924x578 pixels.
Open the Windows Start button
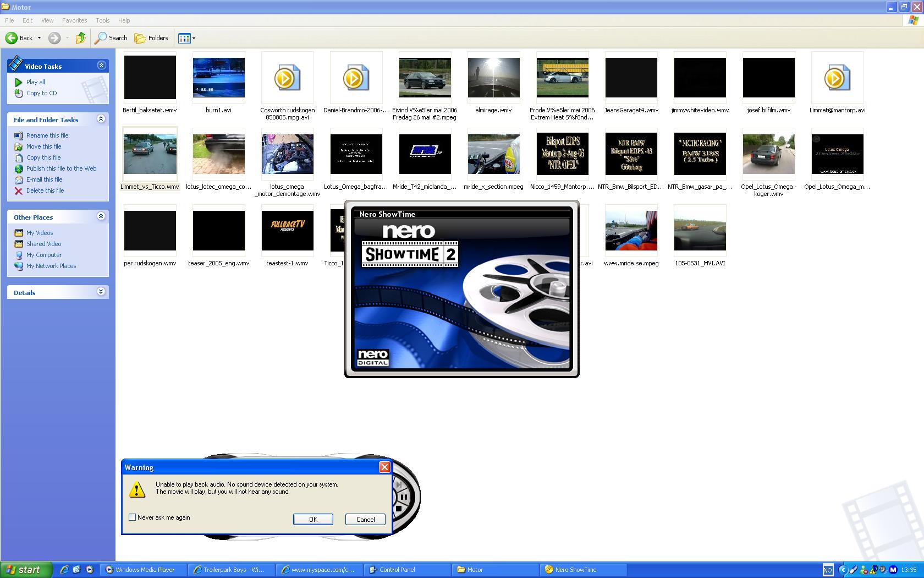point(26,570)
